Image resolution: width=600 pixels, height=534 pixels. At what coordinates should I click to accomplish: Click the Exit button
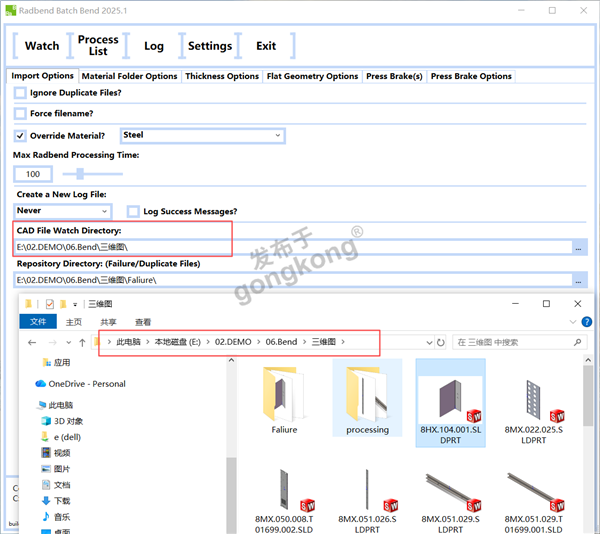(266, 46)
